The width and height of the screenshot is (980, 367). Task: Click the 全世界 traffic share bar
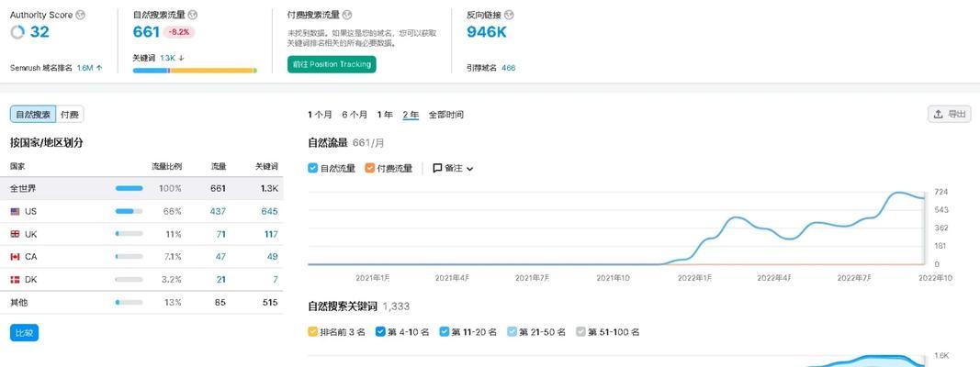[x=129, y=188]
